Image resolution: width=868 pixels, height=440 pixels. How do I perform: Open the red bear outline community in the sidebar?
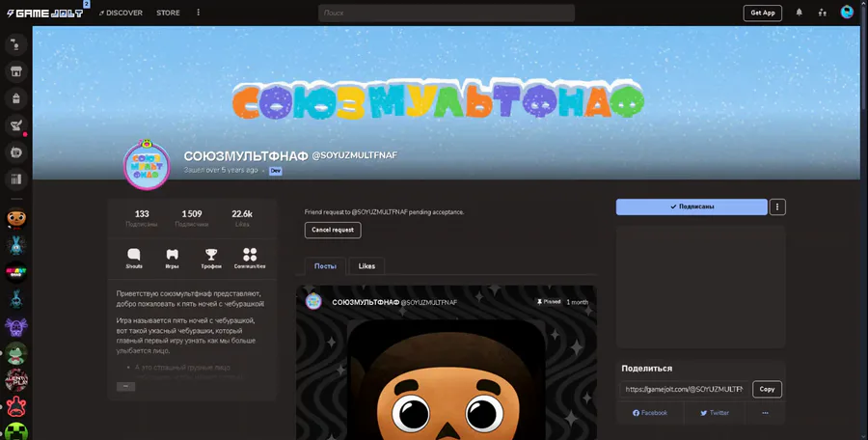(16, 407)
